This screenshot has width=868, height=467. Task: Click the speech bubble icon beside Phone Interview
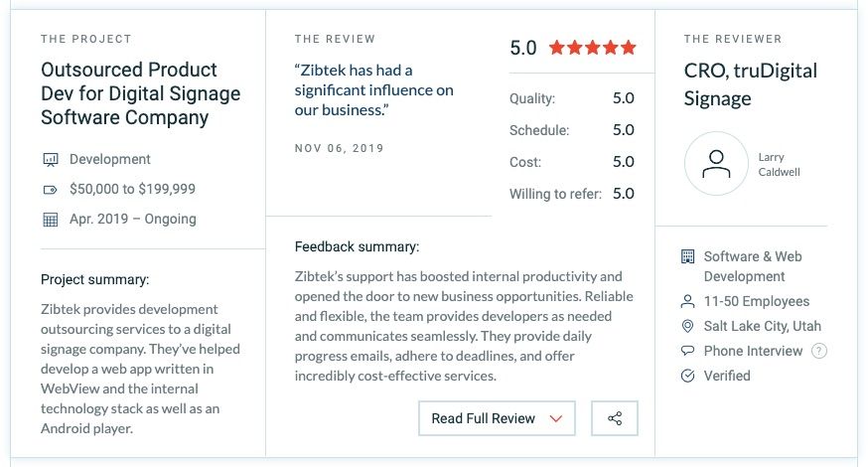[687, 351]
